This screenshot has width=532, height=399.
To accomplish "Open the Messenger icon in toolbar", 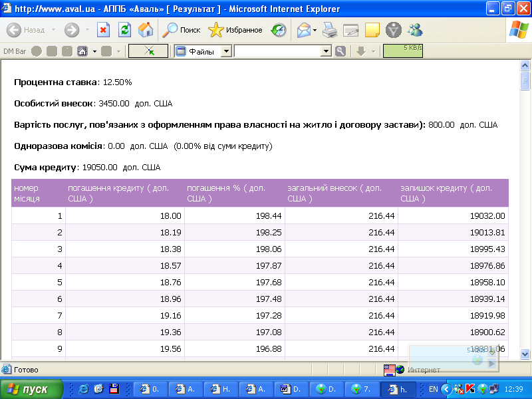I will click(416, 30).
